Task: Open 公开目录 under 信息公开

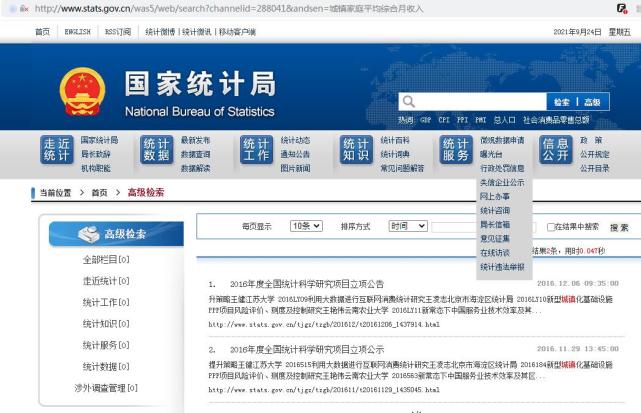Action: [x=594, y=168]
